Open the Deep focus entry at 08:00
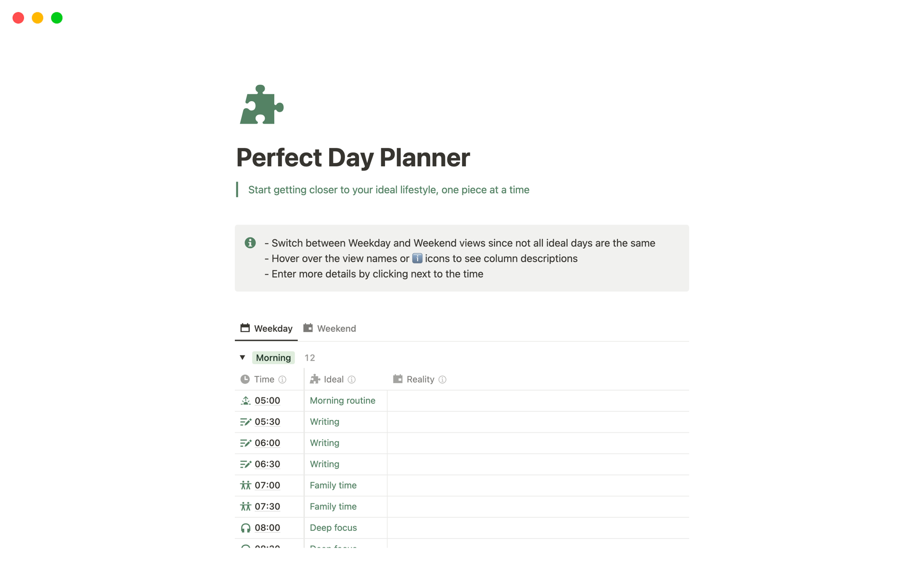 [x=333, y=527]
